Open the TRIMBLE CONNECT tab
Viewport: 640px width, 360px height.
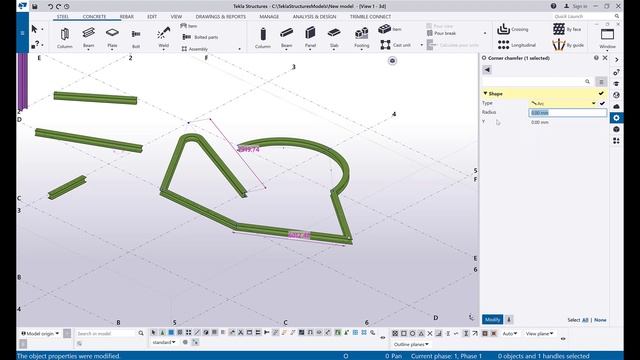coord(370,17)
